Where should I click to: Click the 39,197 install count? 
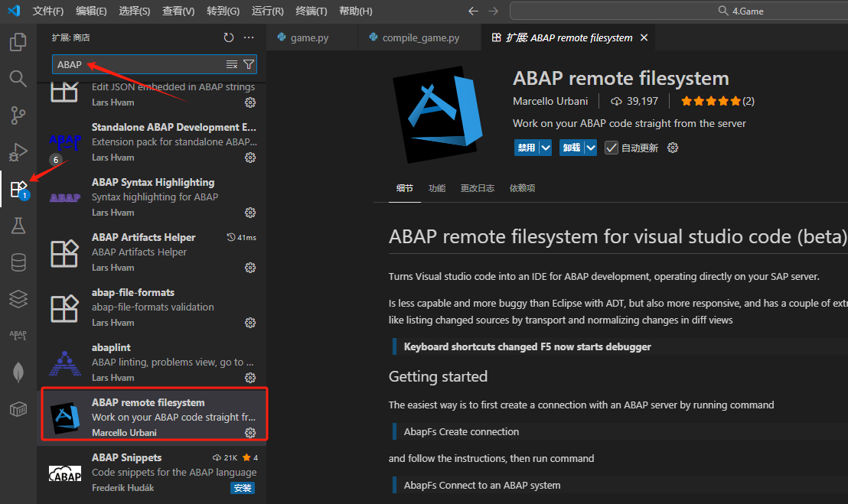click(x=634, y=101)
